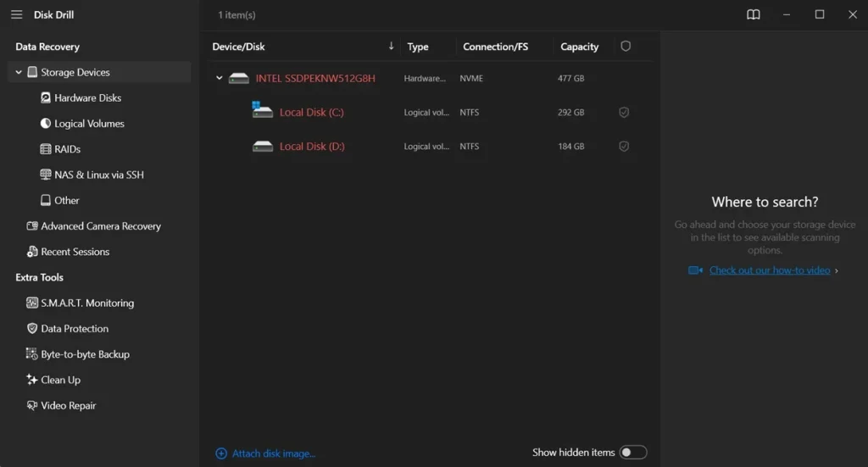This screenshot has height=467, width=868.
Task: Open Check out our how-to video link
Action: (x=770, y=270)
